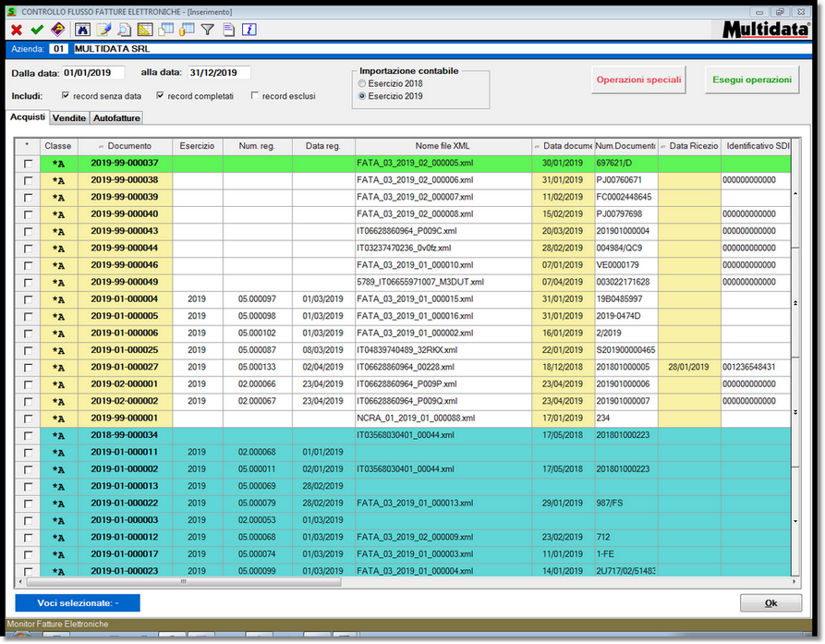Click the horizontal scrollbar right arrow

click(x=794, y=582)
